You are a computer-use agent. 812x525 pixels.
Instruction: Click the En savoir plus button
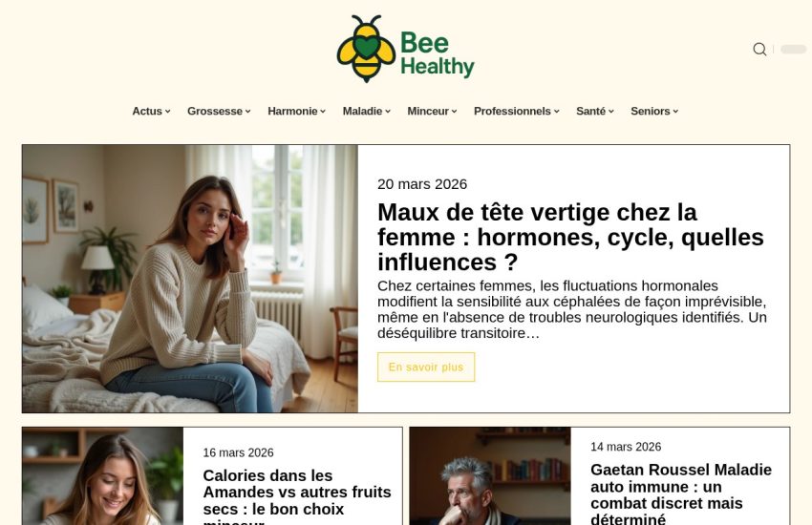point(426,367)
